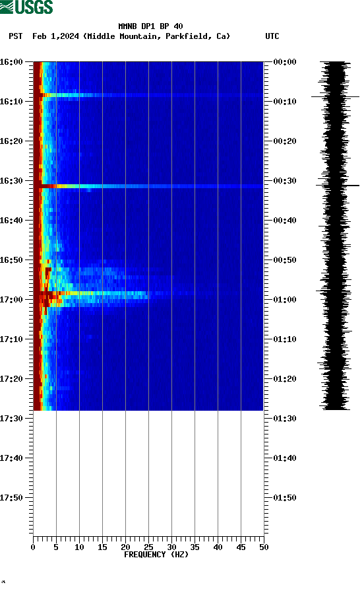Click the 17:30 PST time label

click(11, 419)
